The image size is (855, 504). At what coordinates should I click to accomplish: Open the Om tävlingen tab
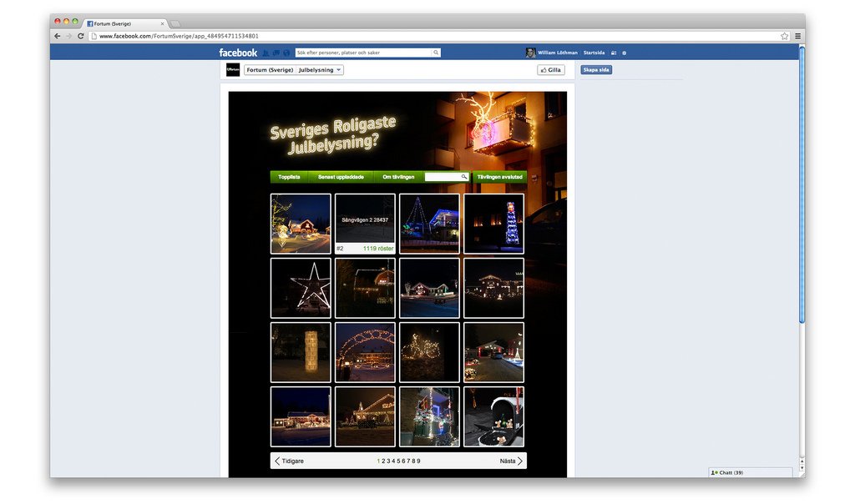(397, 177)
